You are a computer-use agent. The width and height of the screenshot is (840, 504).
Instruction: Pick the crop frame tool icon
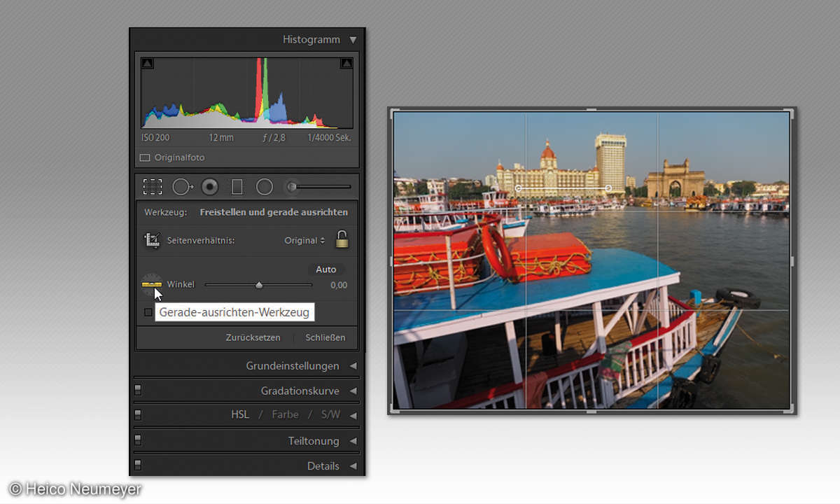coord(152,240)
